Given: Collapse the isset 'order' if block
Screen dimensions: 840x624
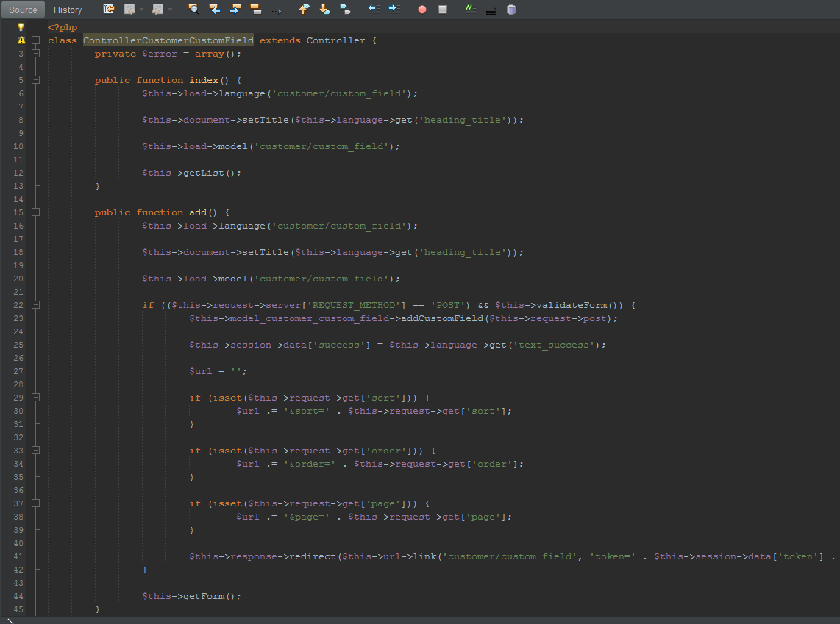Looking at the screenshot, I should click(x=35, y=450).
